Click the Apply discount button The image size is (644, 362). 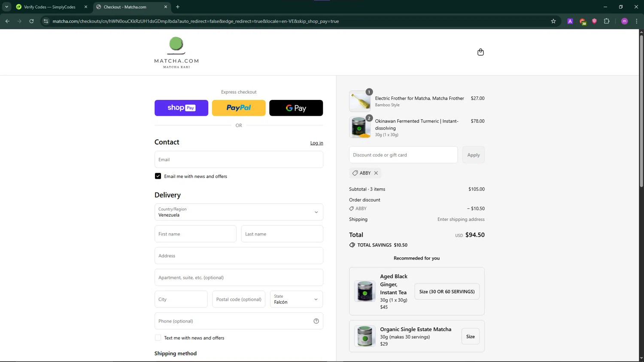point(474,155)
